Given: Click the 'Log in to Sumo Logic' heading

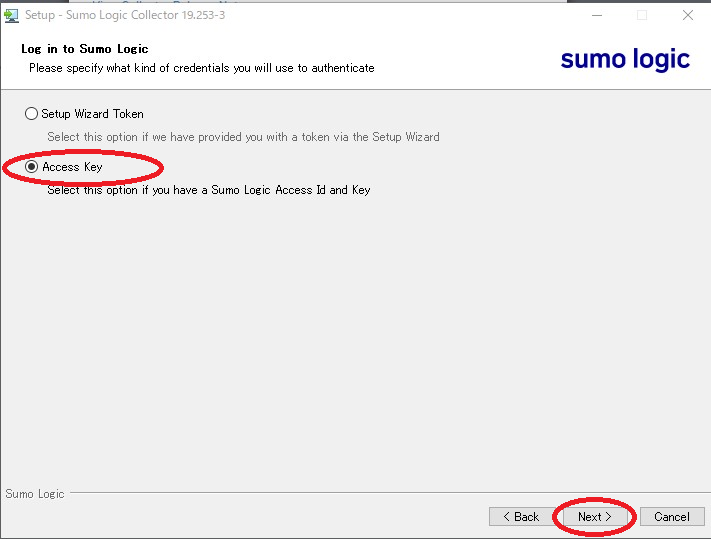Looking at the screenshot, I should [85, 49].
